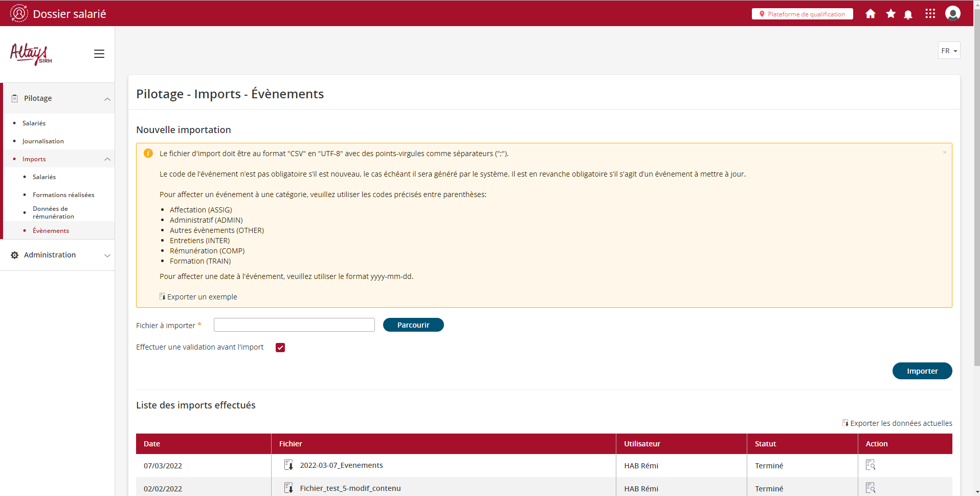
Task: Open the home page icon
Action: pyautogui.click(x=870, y=14)
